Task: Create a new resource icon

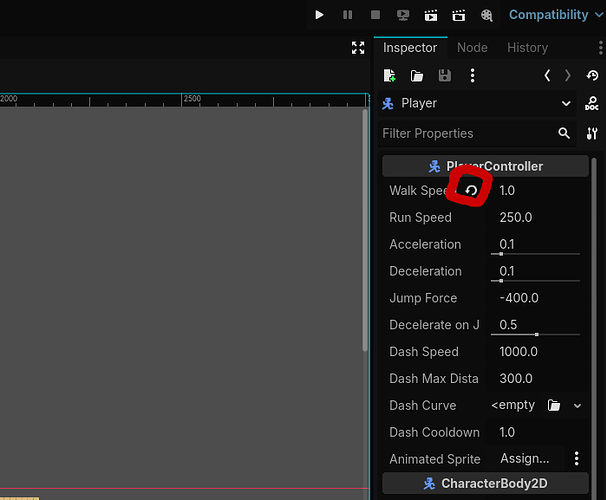Action: coord(389,75)
